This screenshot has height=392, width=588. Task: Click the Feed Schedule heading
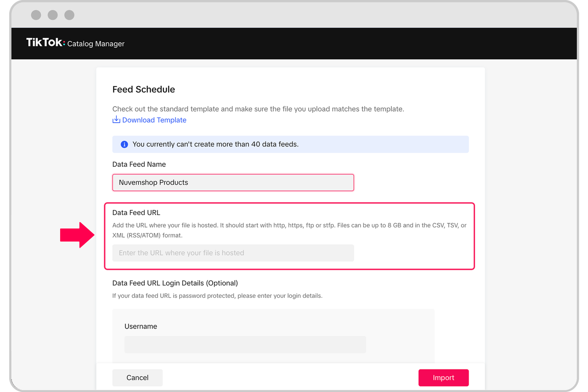pos(143,89)
